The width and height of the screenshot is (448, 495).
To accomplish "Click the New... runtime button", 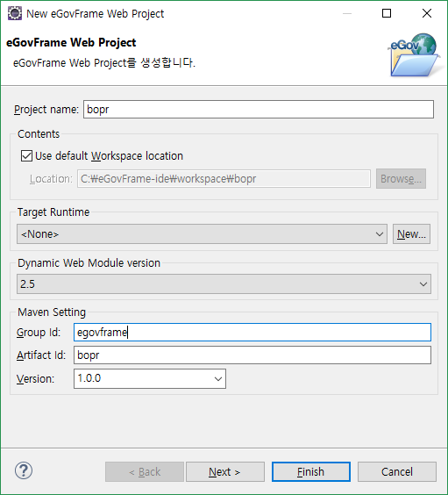I will click(x=411, y=234).
